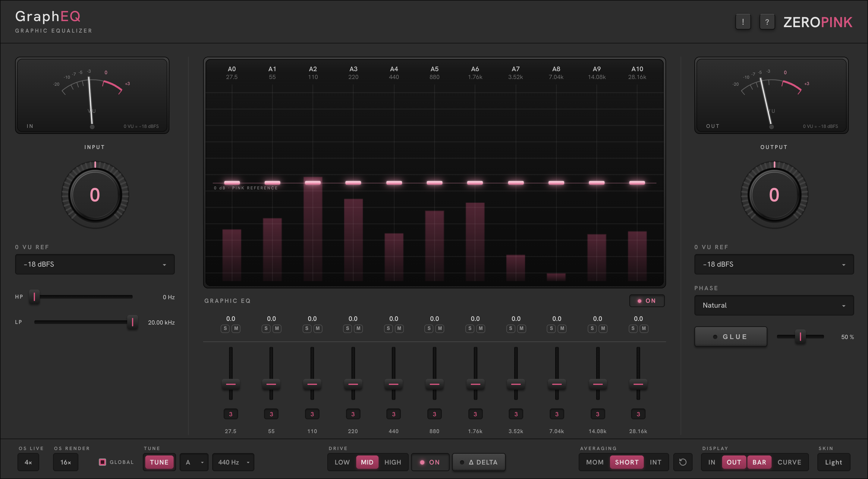This screenshot has width=868, height=479.
Task: Open the OS Live 4x selector
Action: click(28, 462)
